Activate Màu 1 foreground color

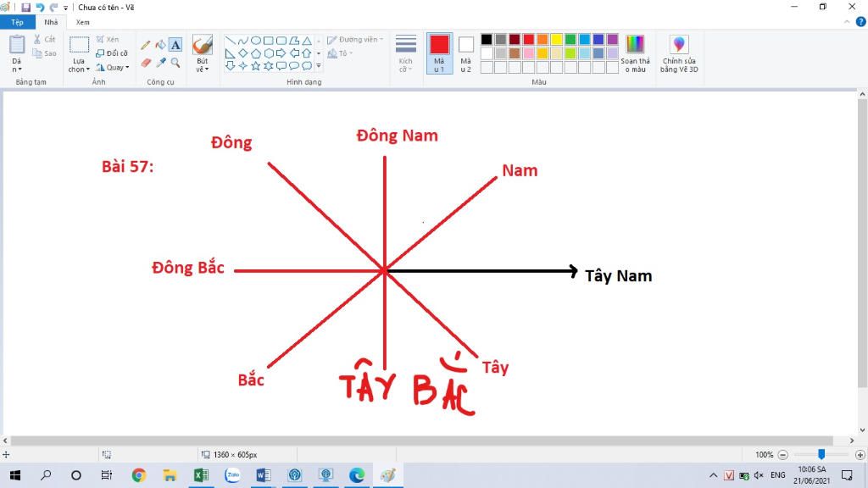pyautogui.click(x=440, y=53)
